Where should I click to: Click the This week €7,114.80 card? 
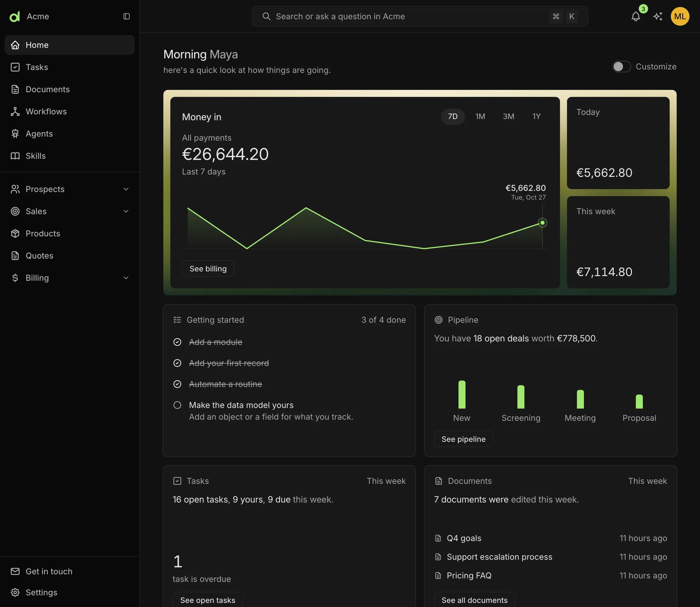(x=618, y=242)
